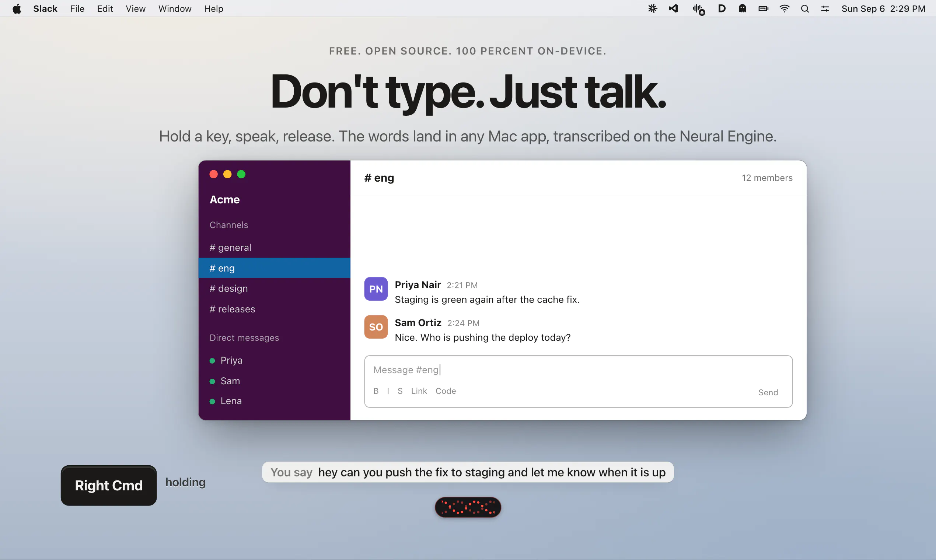Open the Help menu
Viewport: 936px width, 560px height.
coord(214,8)
